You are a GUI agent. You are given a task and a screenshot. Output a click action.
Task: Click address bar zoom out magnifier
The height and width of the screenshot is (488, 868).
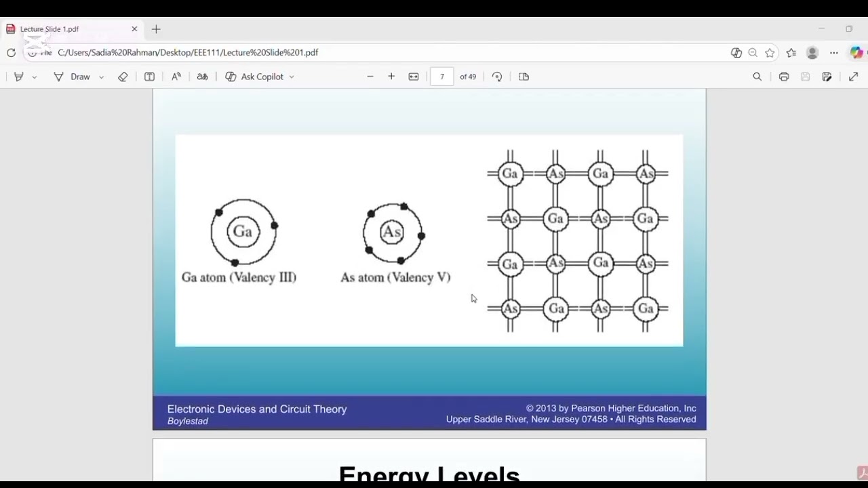(753, 53)
